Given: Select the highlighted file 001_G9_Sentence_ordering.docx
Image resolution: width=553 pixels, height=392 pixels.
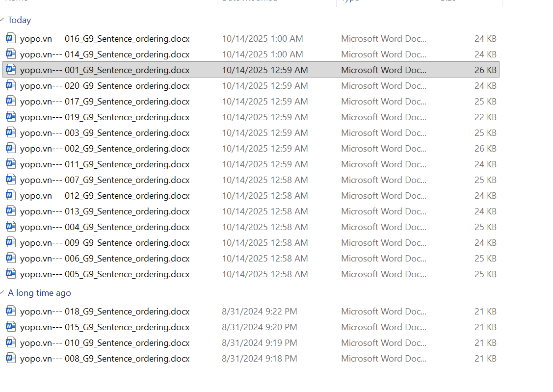Looking at the screenshot, I should (x=105, y=70).
